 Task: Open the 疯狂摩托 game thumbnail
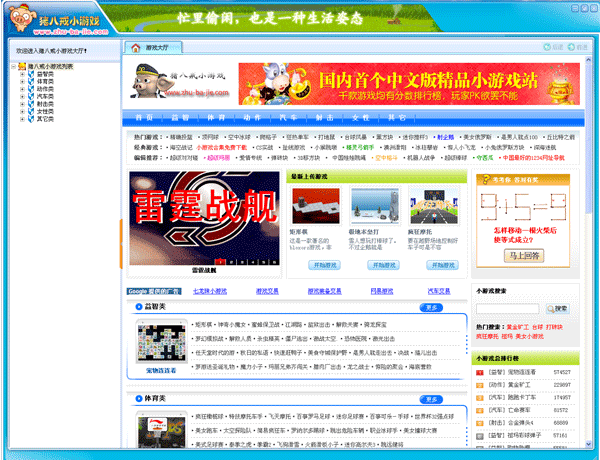click(434, 206)
